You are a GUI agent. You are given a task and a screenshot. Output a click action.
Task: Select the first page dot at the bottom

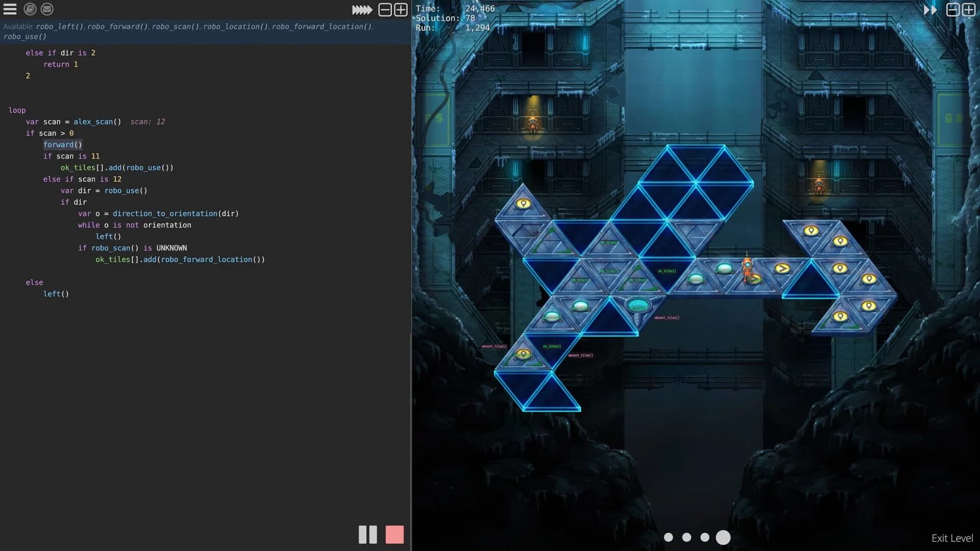pyautogui.click(x=669, y=537)
